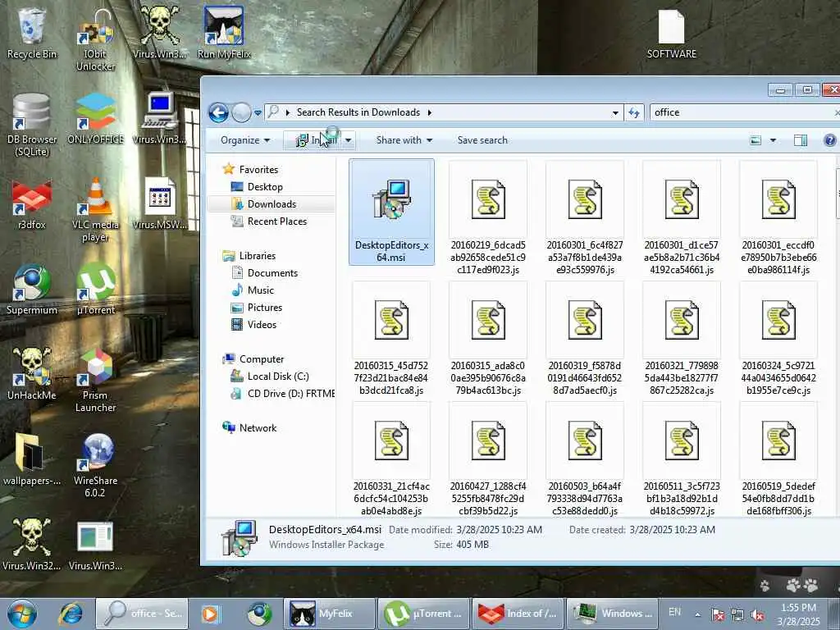Show hidden system tray icons arrow
Viewport: 840px width, 630px height.
coord(697,614)
